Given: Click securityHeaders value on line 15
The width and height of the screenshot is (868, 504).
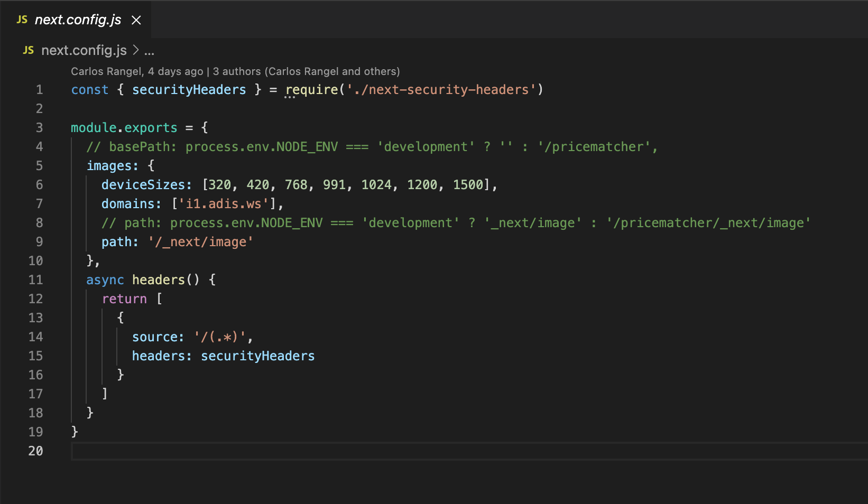Looking at the screenshot, I should [x=257, y=356].
